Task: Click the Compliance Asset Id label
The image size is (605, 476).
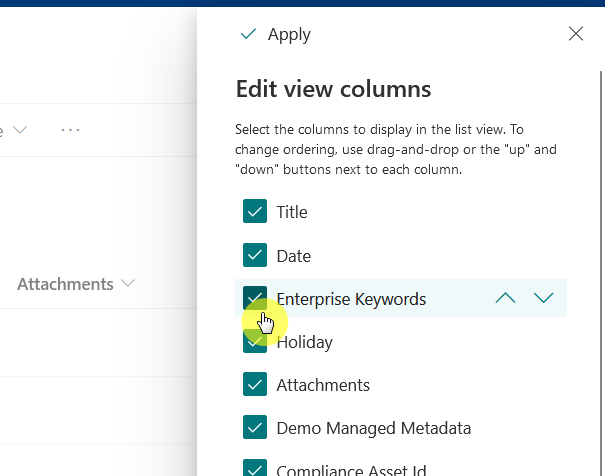Action: (x=351, y=469)
